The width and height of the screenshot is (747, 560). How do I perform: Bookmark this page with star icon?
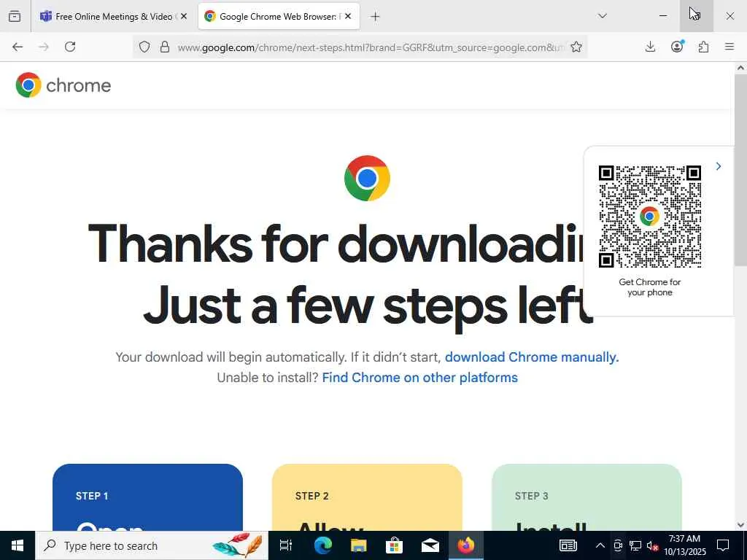pos(576,47)
